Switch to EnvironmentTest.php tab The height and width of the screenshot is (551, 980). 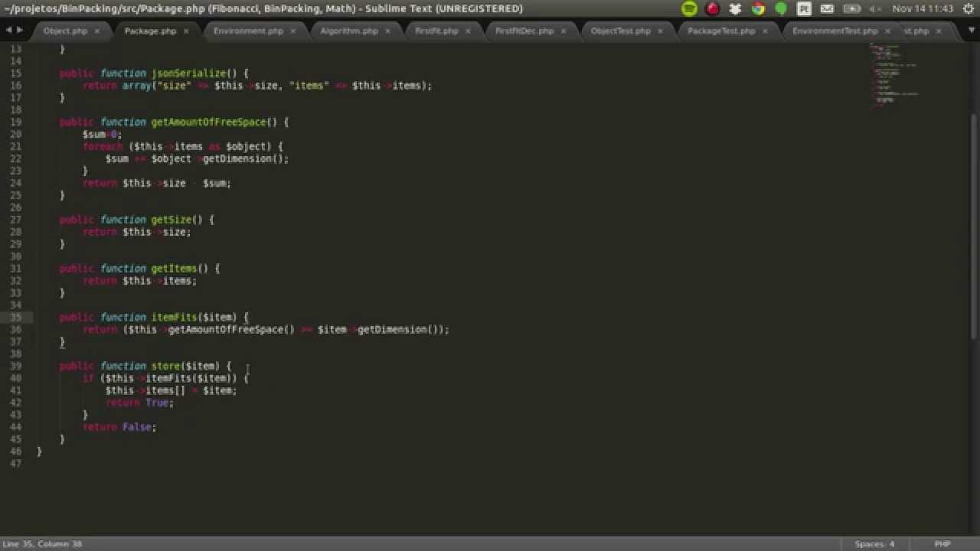click(x=835, y=31)
